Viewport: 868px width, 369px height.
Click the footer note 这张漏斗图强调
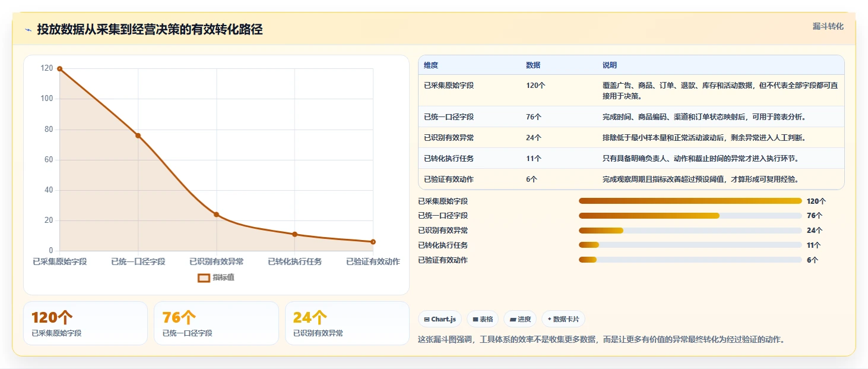(602, 340)
